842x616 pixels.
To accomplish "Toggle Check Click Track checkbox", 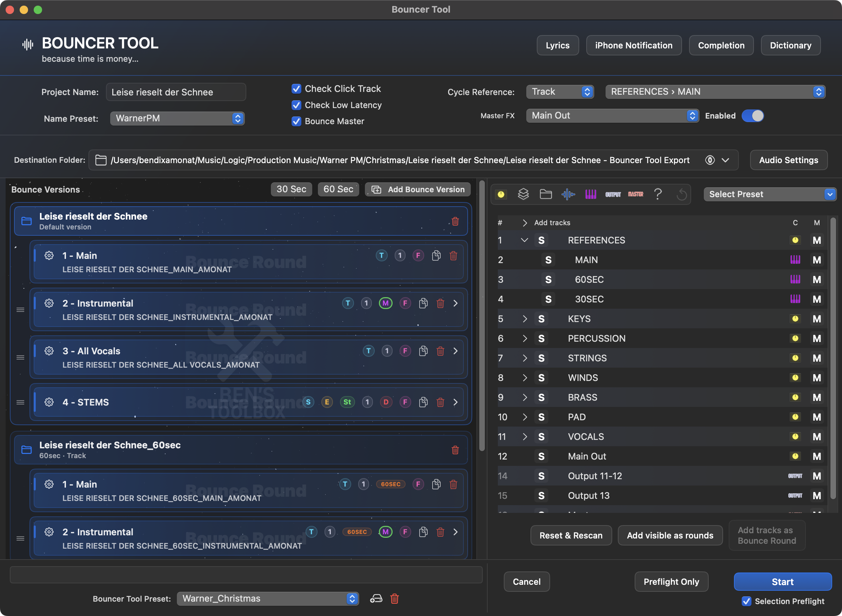I will [x=296, y=89].
